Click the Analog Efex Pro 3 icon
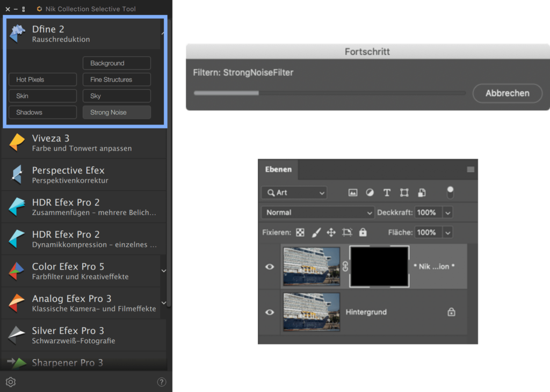Image resolution: width=550 pixels, height=392 pixels. [17, 303]
